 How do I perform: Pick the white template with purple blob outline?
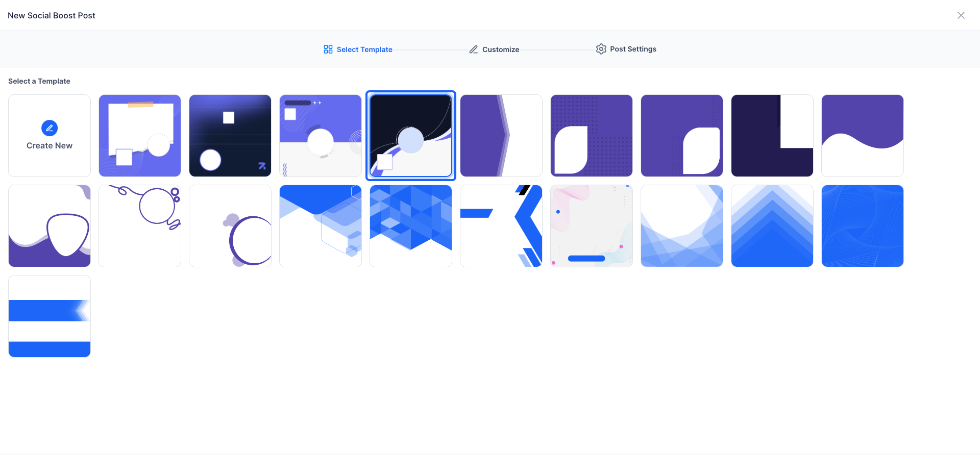click(50, 226)
